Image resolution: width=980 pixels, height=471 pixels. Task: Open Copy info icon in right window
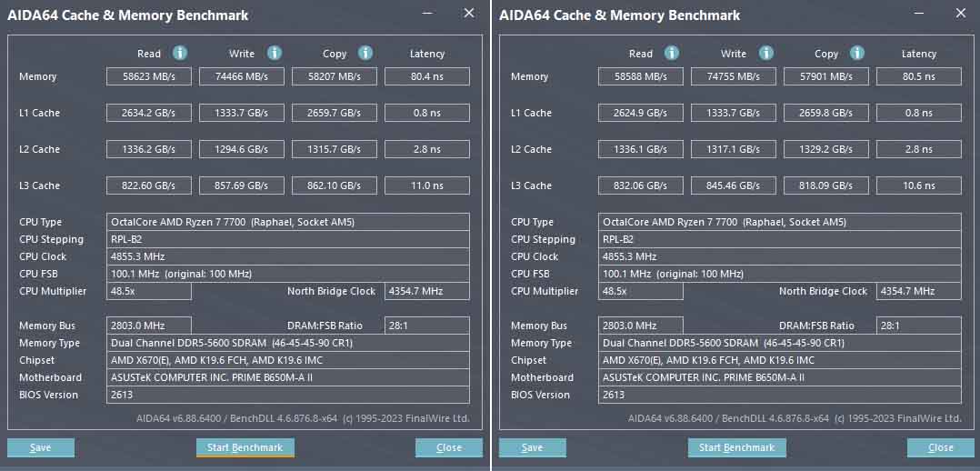(857, 53)
